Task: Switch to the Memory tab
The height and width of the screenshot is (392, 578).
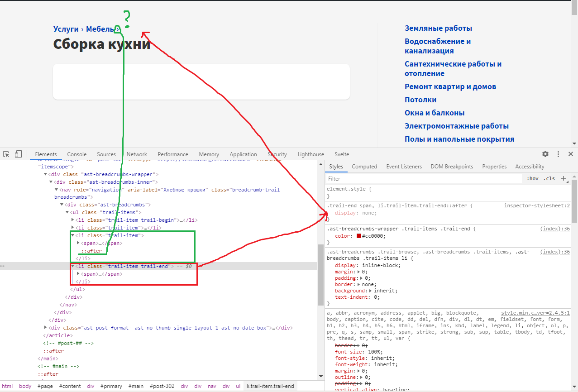Action: 209,154
